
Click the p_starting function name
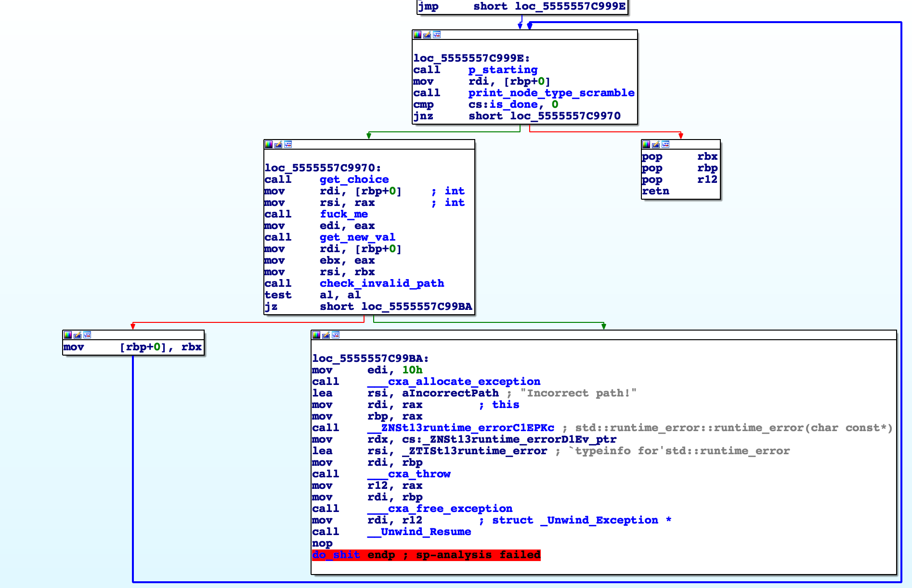coord(503,70)
